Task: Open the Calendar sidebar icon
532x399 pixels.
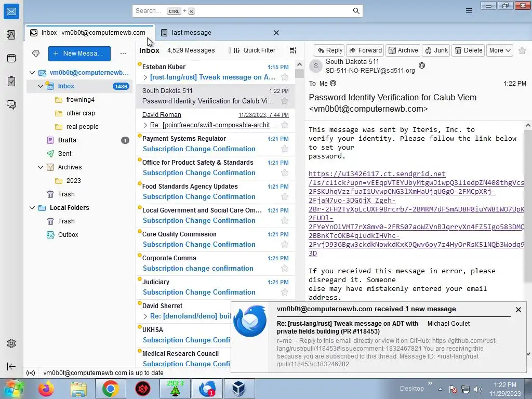Action: [11, 58]
